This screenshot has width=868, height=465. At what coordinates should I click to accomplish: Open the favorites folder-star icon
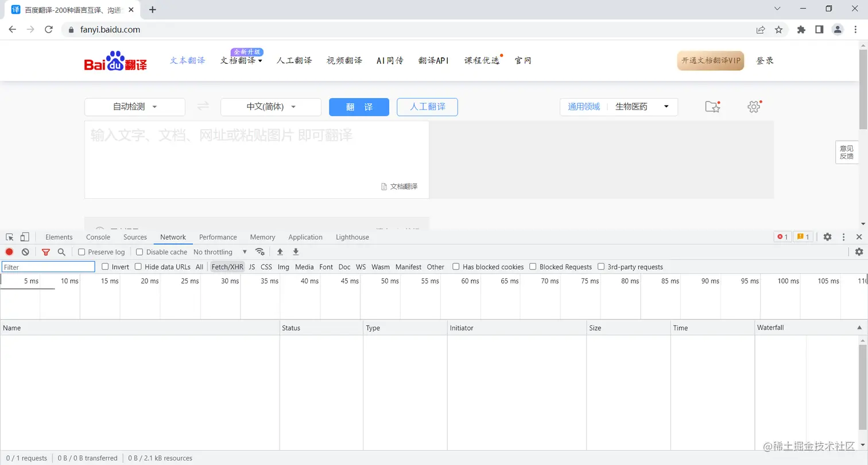[x=712, y=106]
